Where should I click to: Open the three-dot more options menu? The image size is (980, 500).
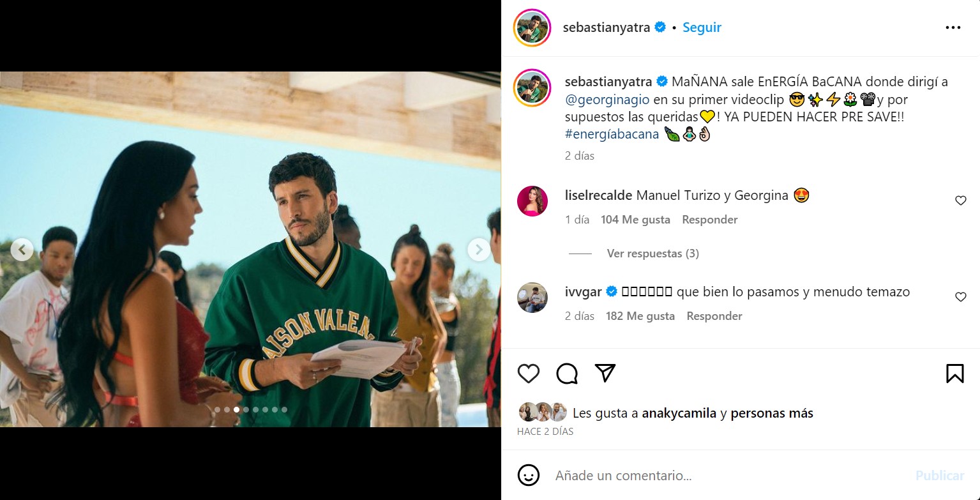[953, 27]
